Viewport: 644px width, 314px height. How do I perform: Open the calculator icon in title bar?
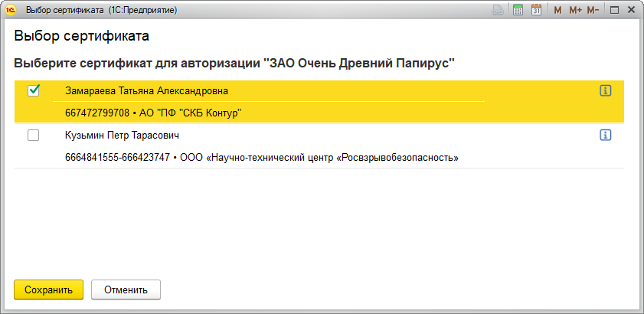(x=518, y=10)
